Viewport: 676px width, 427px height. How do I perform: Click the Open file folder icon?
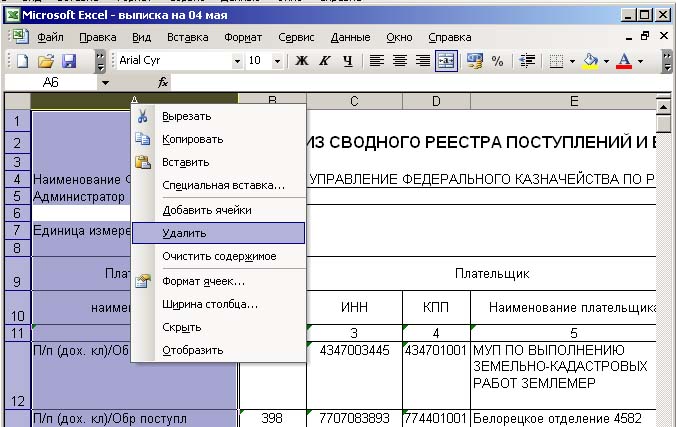46,61
